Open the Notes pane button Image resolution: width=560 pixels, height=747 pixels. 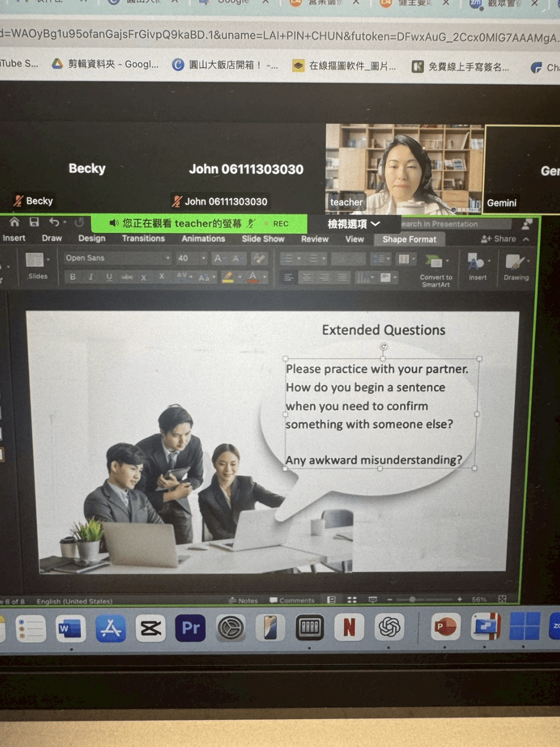(x=243, y=600)
